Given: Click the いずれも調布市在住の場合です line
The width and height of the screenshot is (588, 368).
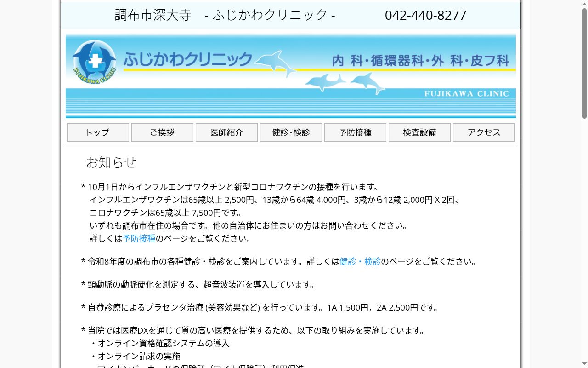Looking at the screenshot, I should [249, 225].
